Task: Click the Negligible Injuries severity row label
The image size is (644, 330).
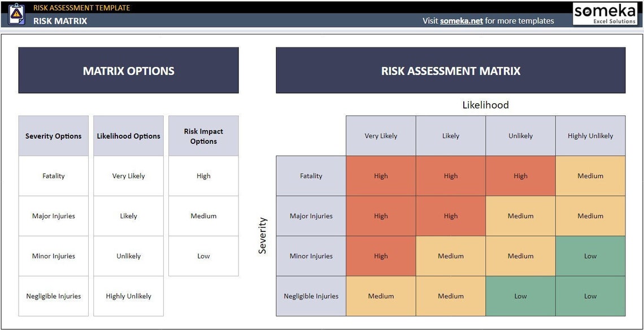Action: pos(311,296)
